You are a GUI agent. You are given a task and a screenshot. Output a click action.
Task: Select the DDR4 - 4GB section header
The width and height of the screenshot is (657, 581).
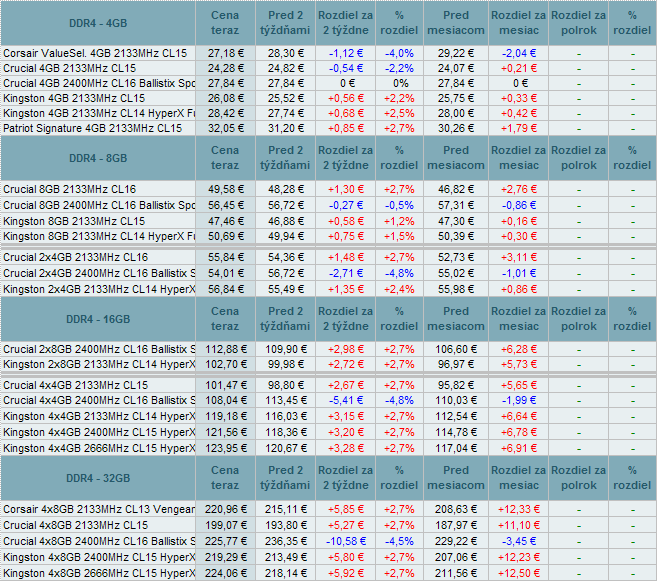click(x=98, y=23)
